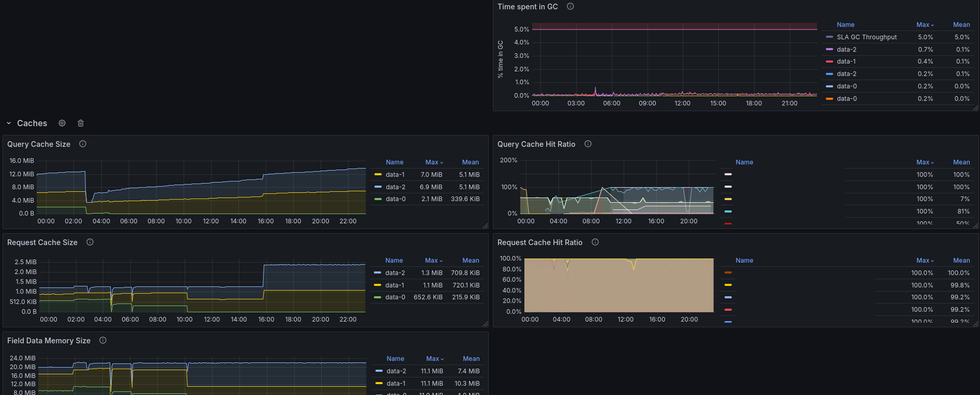980x395 pixels.
Task: Click data-2 blue color swatch in Field Data legend
Action: (379, 371)
